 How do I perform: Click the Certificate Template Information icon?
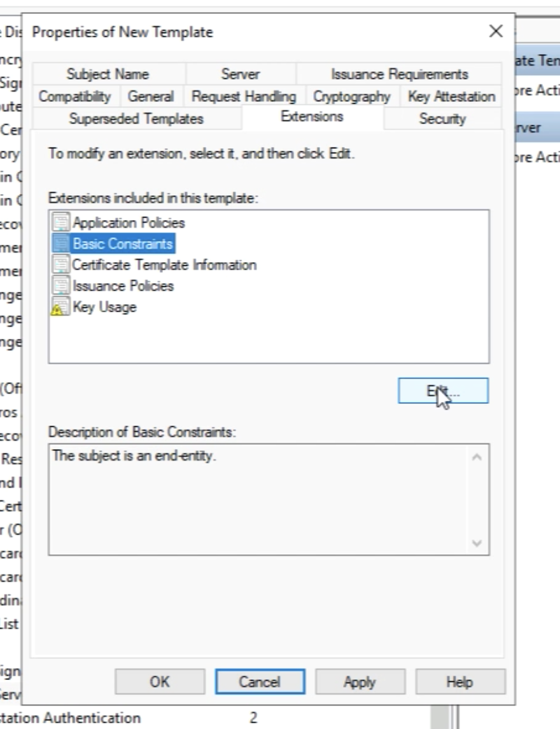[62, 265]
